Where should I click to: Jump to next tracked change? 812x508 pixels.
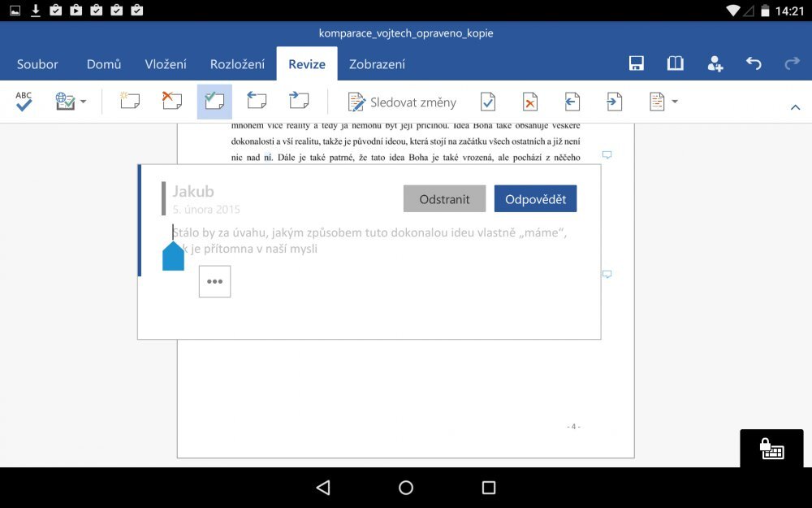pyautogui.click(x=614, y=102)
